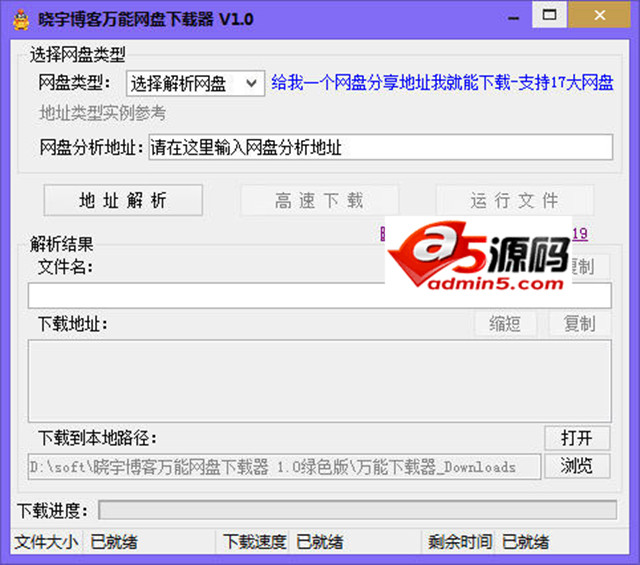
Task: Click the 文件大小 status label
Action: [x=46, y=542]
